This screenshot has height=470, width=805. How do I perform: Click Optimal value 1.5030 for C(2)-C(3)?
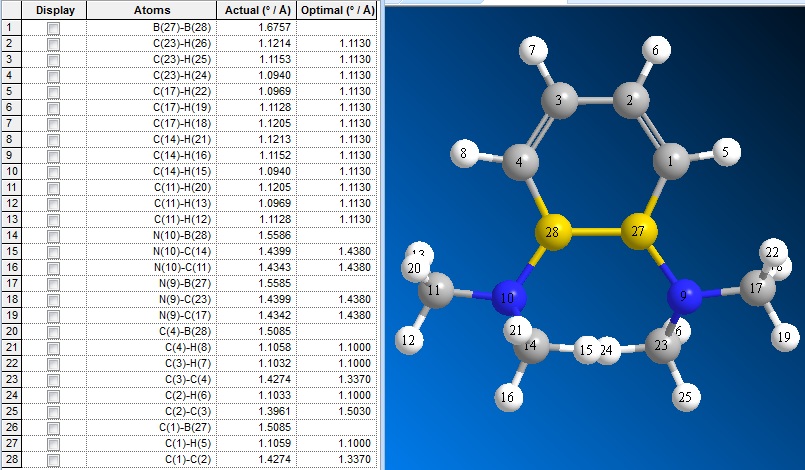[x=337, y=411]
